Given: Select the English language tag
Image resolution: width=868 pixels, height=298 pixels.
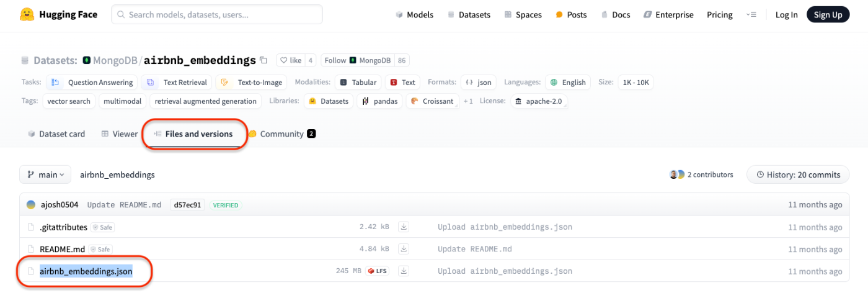Looking at the screenshot, I should [x=568, y=83].
